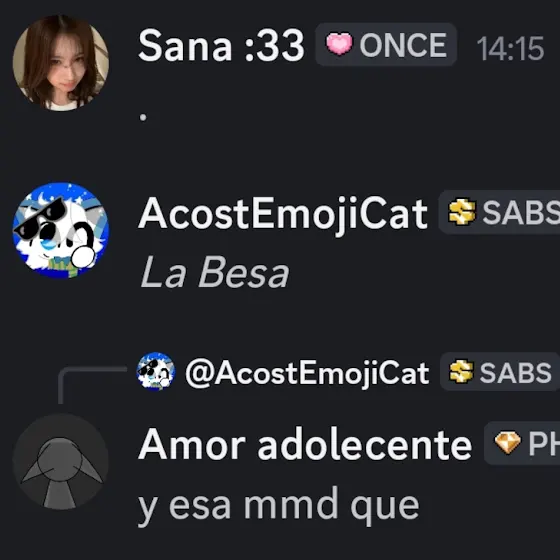Click the small reply avatar of AcostEmojiCat

pos(156,371)
